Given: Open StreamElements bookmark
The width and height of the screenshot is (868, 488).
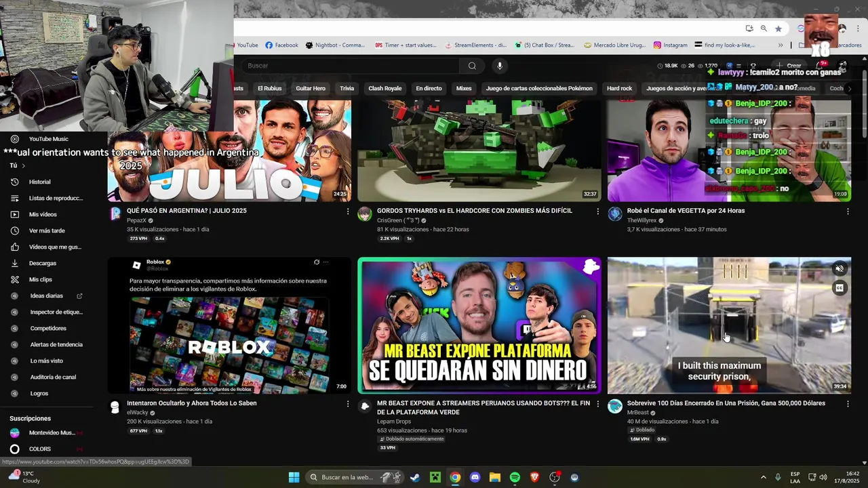Looking at the screenshot, I should pos(475,45).
